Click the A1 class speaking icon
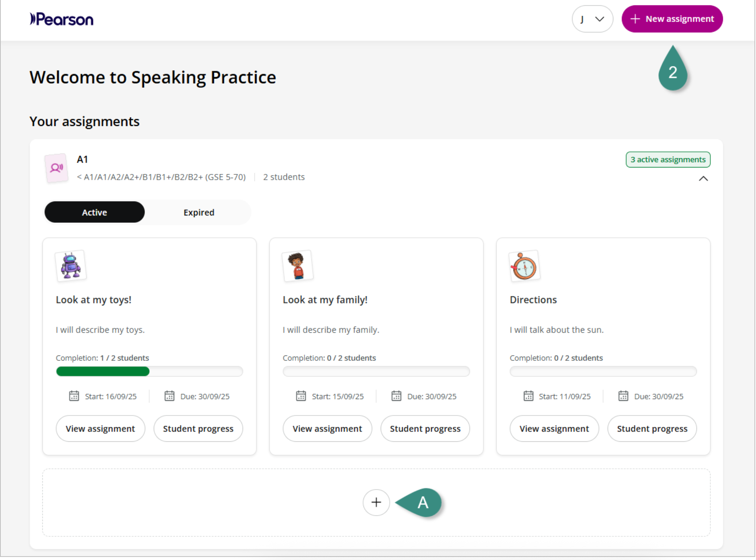This screenshot has height=560, width=756. tap(56, 168)
